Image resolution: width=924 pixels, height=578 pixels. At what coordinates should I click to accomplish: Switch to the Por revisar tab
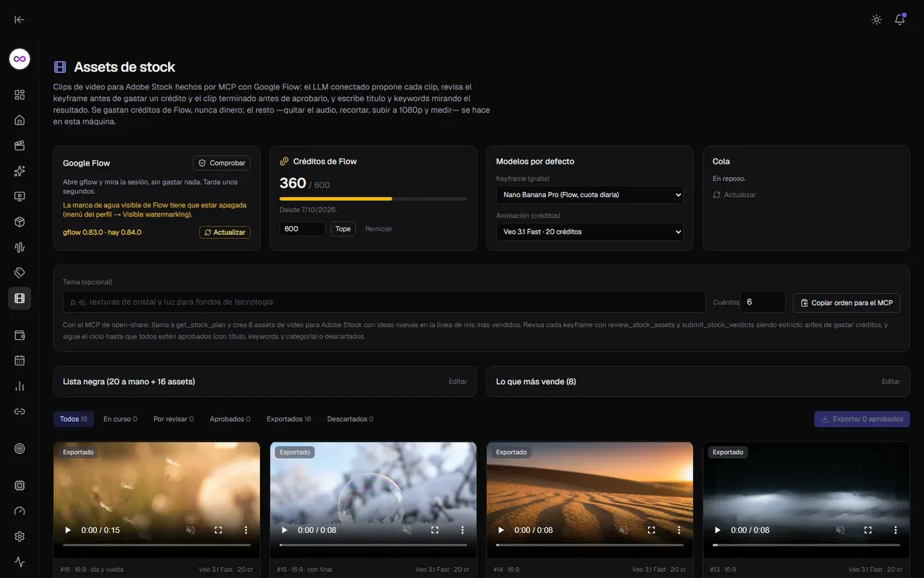(173, 419)
